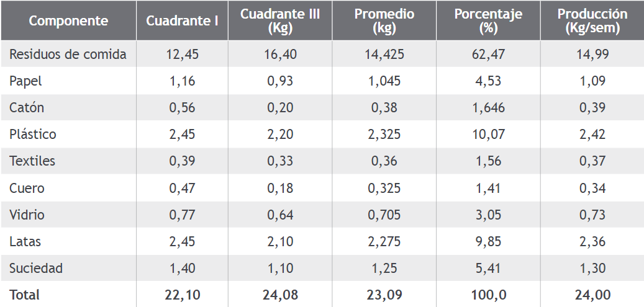Select the 22,10 Cuadrante I total
Screen dimensions: 644x307
coord(182,295)
